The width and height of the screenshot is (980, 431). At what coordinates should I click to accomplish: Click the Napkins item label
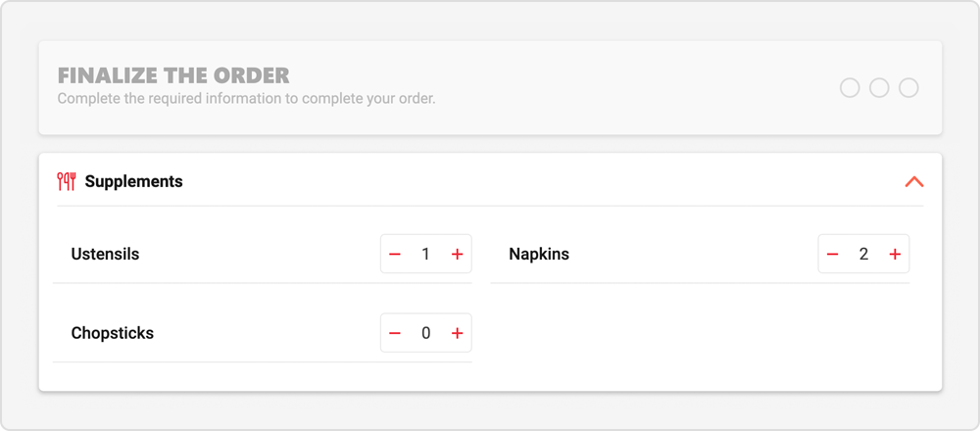click(x=539, y=255)
